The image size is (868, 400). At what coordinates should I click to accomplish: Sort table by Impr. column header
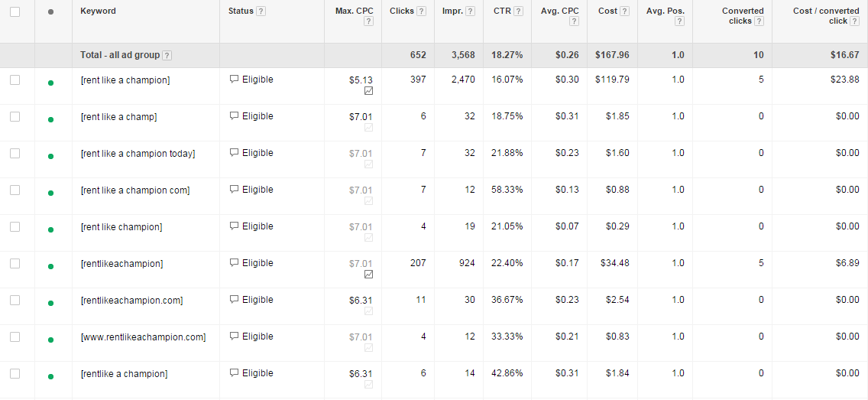tap(452, 11)
